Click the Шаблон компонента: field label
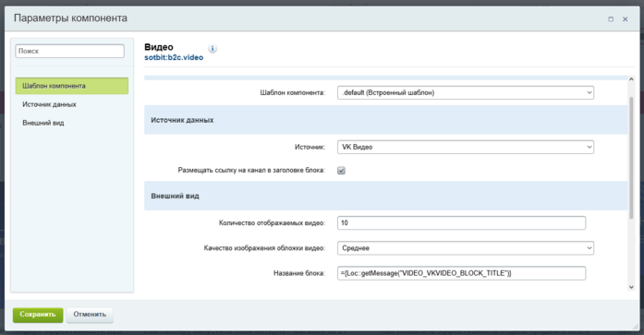644x335 pixels. point(292,92)
